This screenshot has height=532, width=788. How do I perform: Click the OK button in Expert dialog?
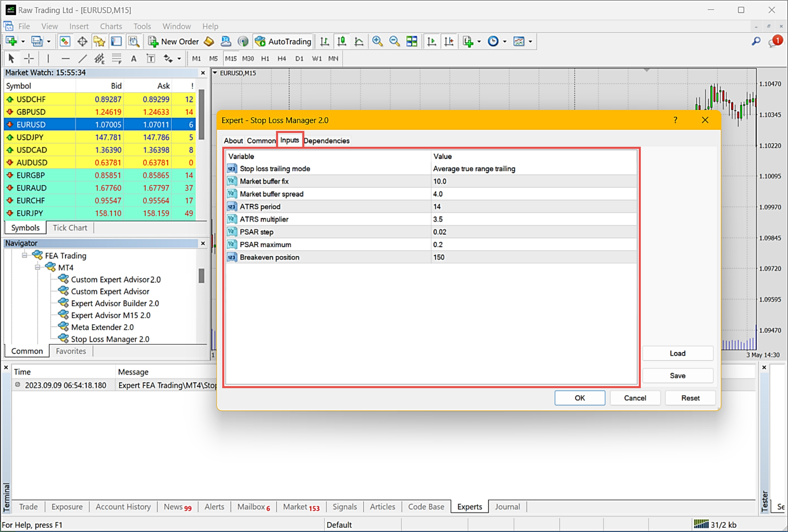coord(580,398)
